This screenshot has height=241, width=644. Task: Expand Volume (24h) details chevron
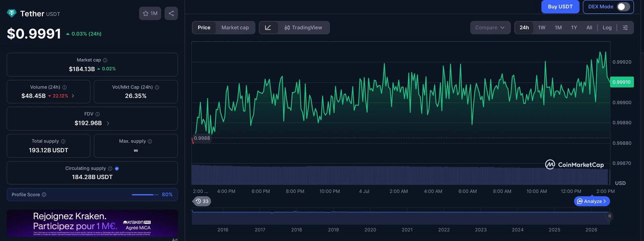tap(73, 96)
